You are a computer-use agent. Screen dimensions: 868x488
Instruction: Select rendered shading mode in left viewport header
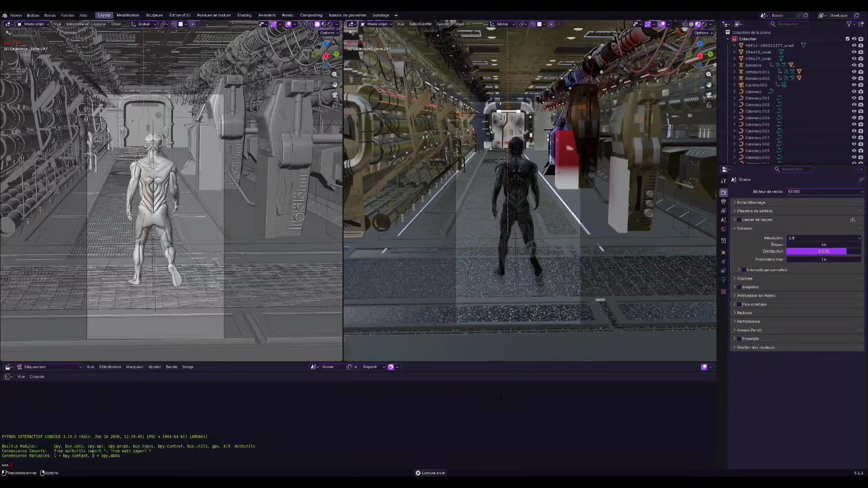(330, 24)
